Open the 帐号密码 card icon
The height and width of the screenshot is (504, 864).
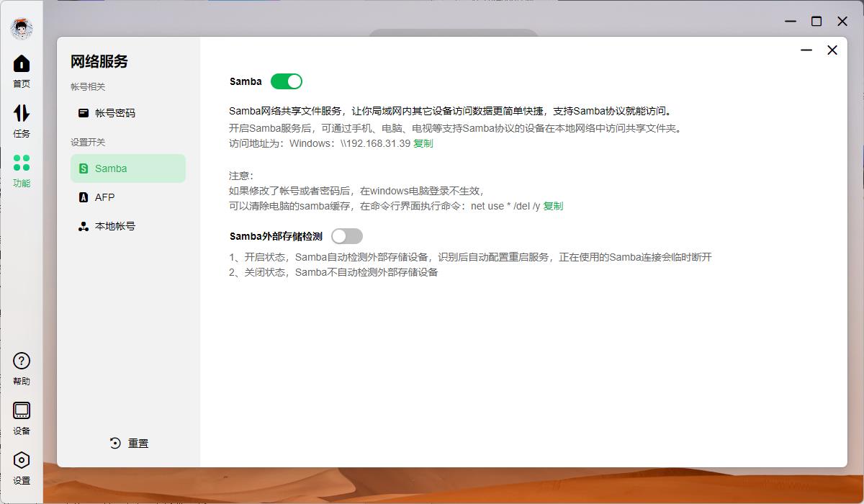click(x=84, y=113)
